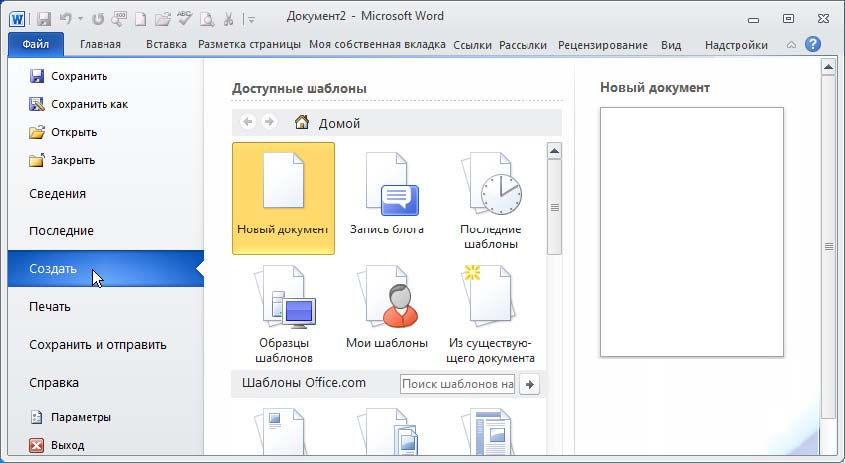This screenshot has height=463, width=845.
Task: Open the Разметка страницы tab
Action: click(249, 45)
